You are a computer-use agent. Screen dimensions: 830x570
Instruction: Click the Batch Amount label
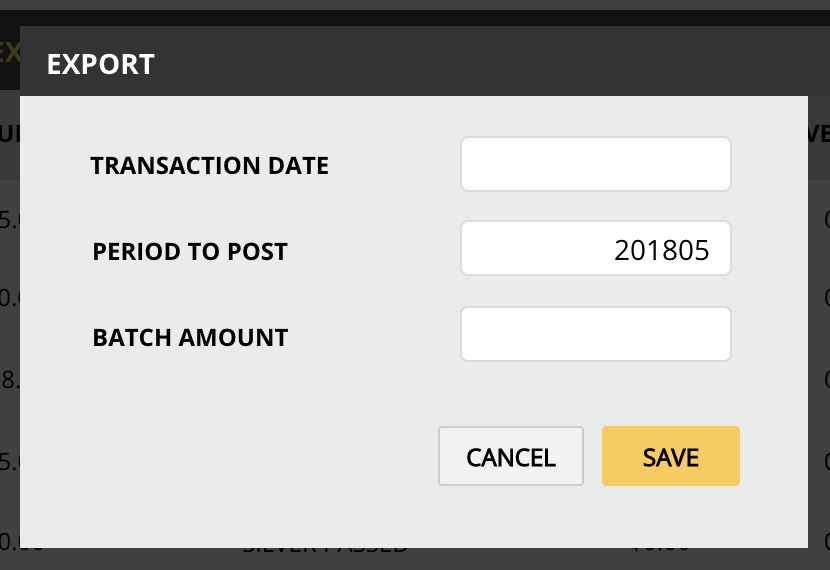point(190,338)
